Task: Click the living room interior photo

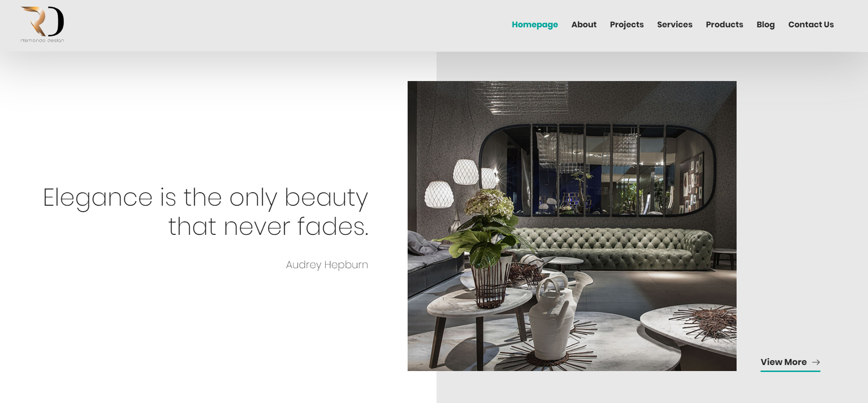Action: [x=572, y=226]
